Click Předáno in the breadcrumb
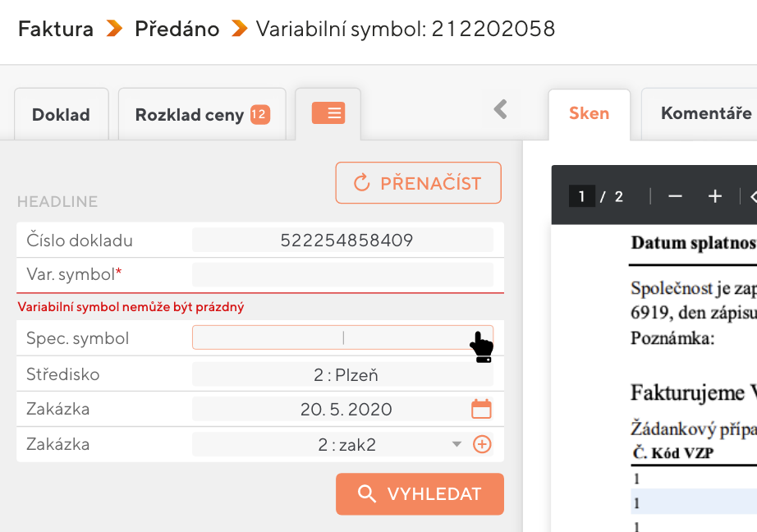757x532 pixels. pos(177,30)
